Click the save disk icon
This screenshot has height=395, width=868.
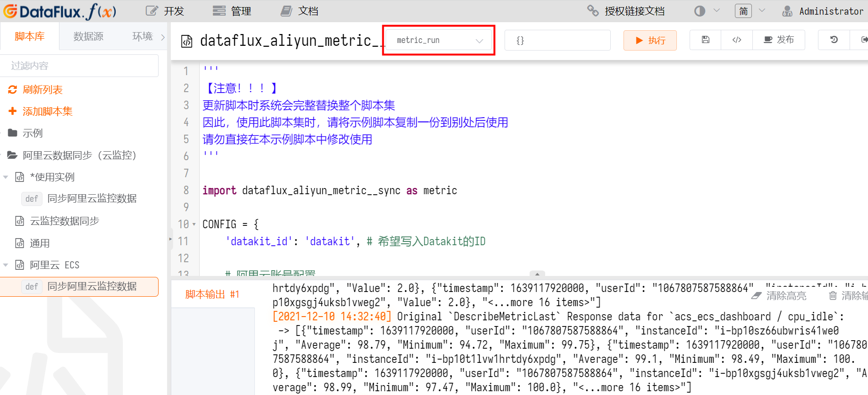705,40
